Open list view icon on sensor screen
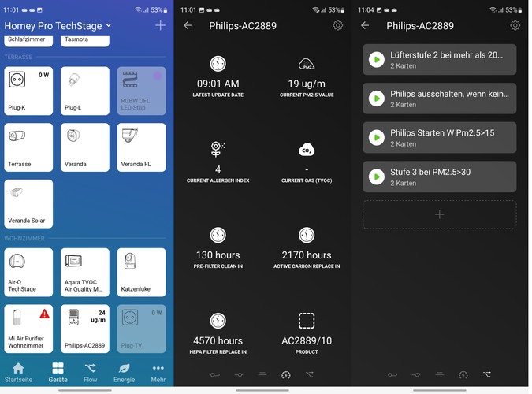This screenshot has width=532, height=394. [262, 374]
